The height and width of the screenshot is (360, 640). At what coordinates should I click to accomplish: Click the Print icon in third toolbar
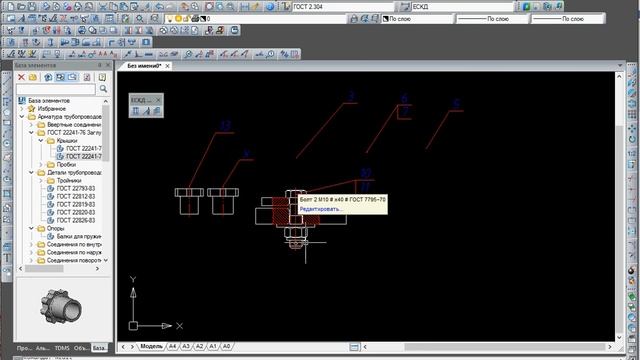[82, 30]
